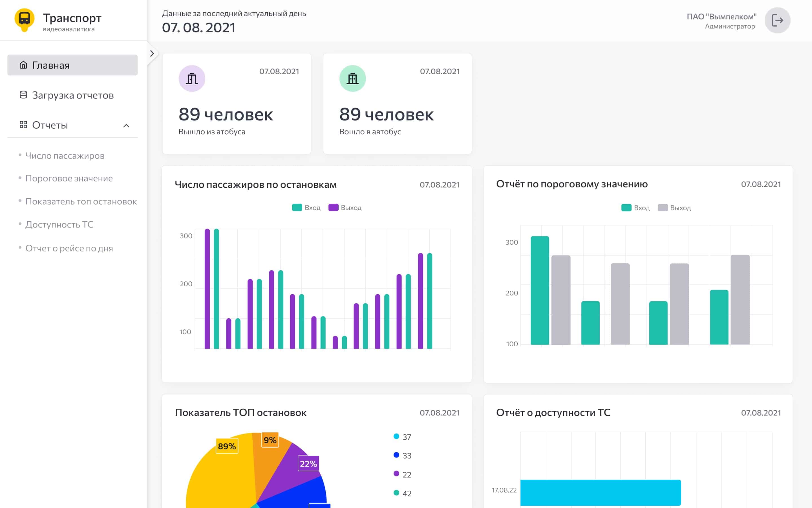Click the purple exit-bus card icon

[x=192, y=78]
